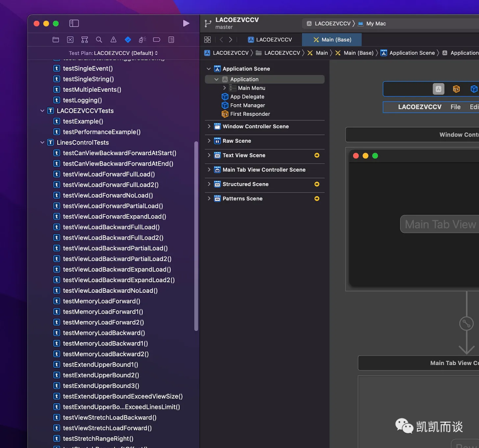Expand the Raw Scene
479x448 pixels.
[x=209, y=141]
